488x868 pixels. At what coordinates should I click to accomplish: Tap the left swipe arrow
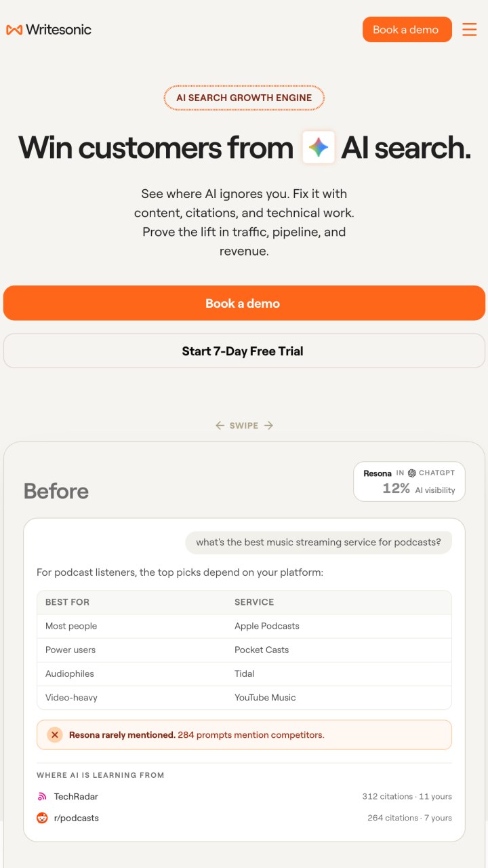click(220, 425)
